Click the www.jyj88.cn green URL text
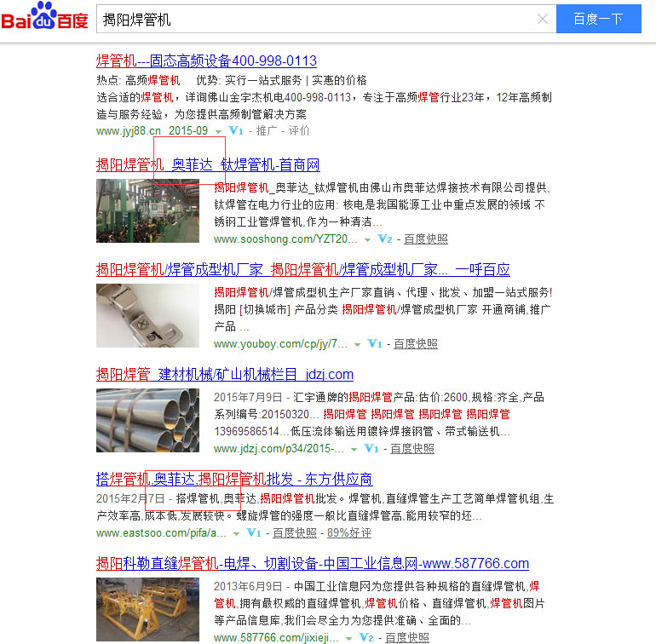 pyautogui.click(x=129, y=130)
